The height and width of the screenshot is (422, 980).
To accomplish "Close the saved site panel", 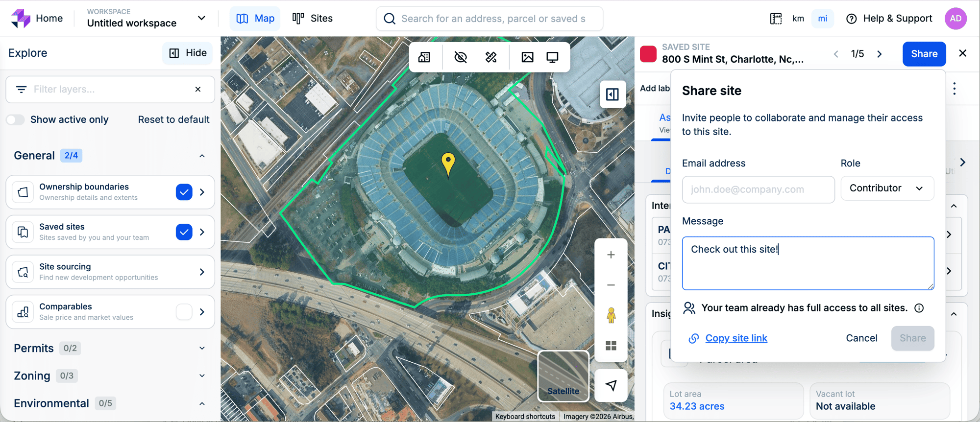I will tap(963, 53).
